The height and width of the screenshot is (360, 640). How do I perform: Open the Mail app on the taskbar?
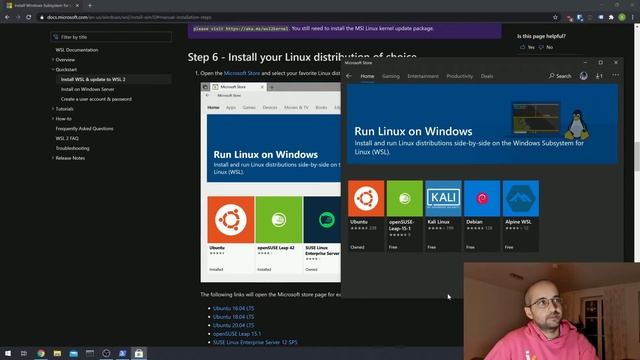(x=73, y=353)
